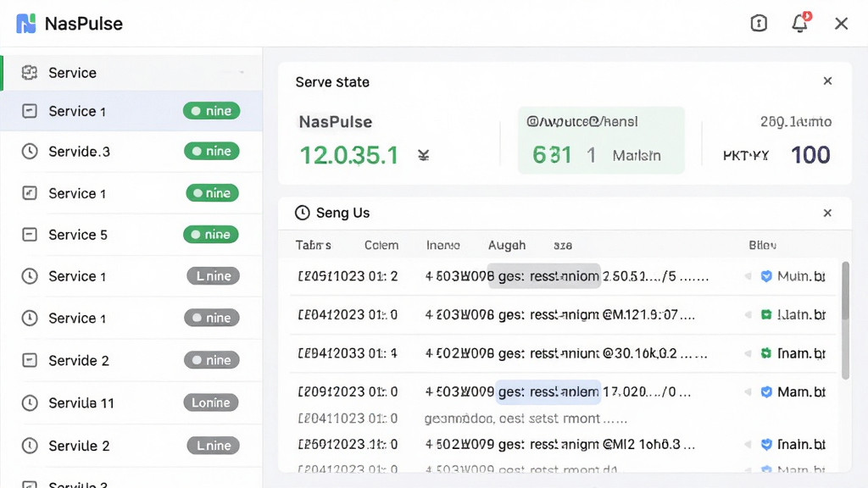Toggle the gray nine badge for Servide 2
This screenshot has height=488, width=868.
211,360
